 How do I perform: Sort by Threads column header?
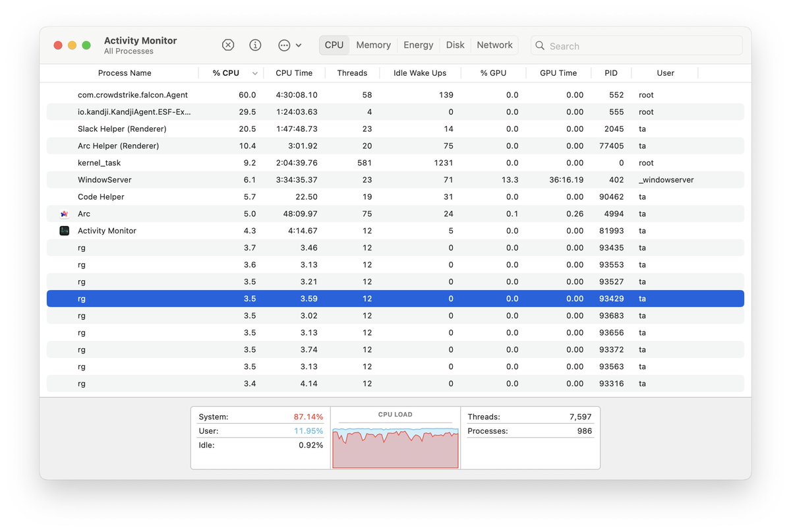352,73
